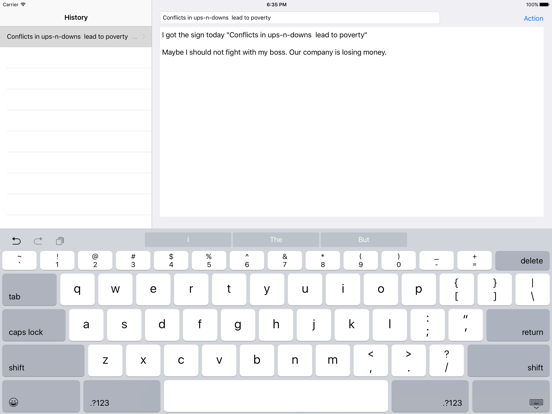This screenshot has width=552, height=414.
Task: Tap the letter t key
Action: tap(229, 289)
